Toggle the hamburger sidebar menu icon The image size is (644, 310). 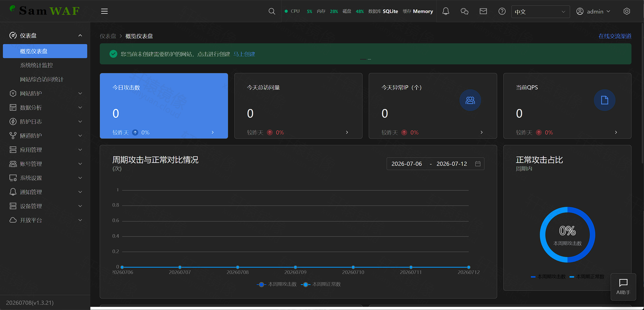104,11
